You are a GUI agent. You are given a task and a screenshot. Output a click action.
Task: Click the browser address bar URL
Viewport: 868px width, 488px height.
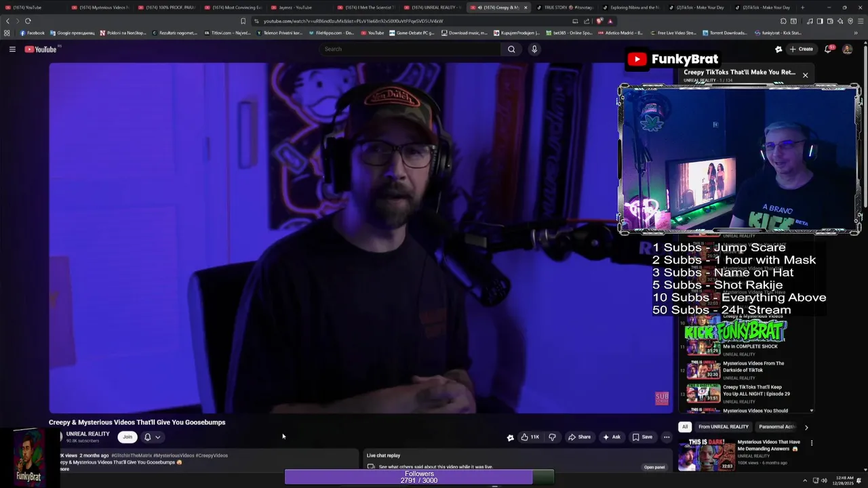[x=353, y=21]
